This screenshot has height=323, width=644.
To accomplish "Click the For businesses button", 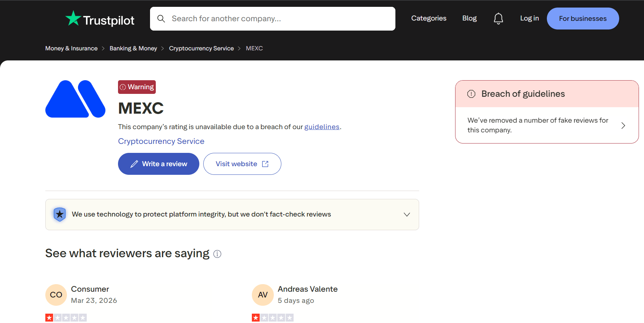I will (582, 19).
